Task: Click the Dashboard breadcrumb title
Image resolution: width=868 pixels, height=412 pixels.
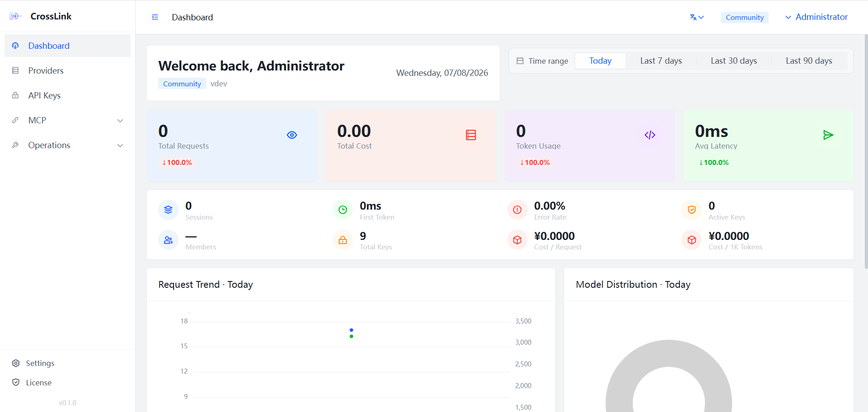Action: tap(192, 17)
